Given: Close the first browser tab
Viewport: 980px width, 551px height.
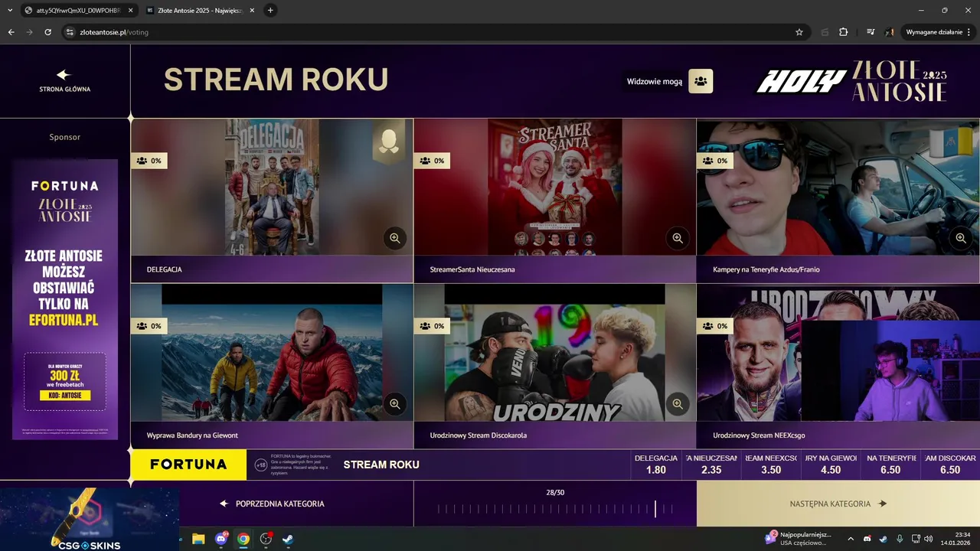Looking at the screenshot, I should (129, 11).
